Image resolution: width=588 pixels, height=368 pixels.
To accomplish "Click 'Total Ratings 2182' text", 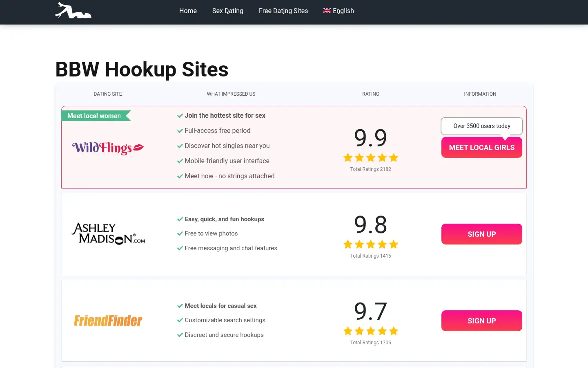I will (x=371, y=169).
